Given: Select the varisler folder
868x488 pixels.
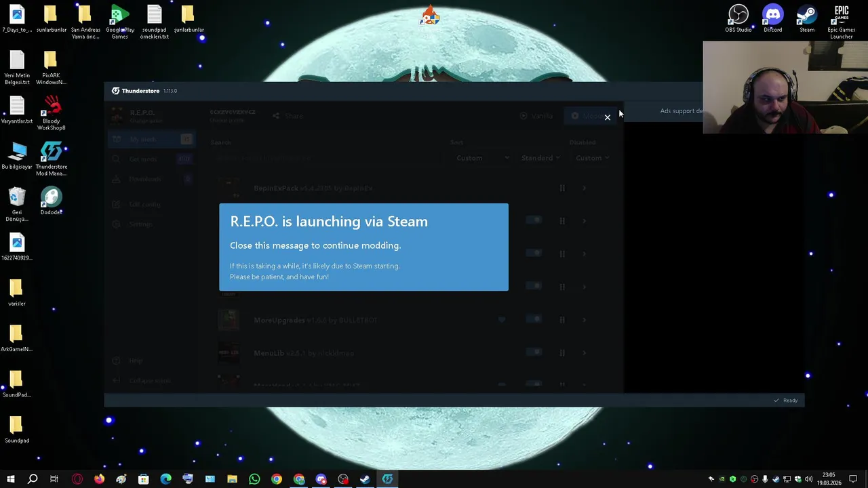Looking at the screenshot, I should click(x=17, y=292).
